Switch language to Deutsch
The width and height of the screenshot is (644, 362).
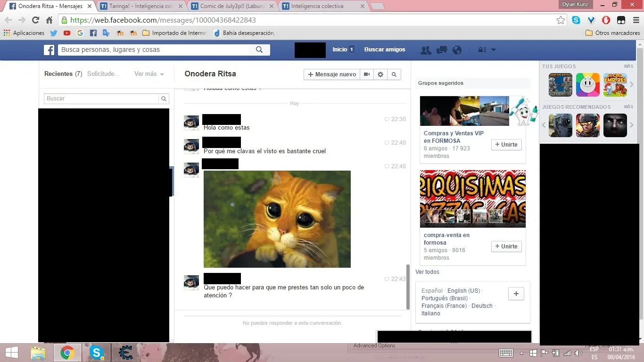tap(482, 306)
